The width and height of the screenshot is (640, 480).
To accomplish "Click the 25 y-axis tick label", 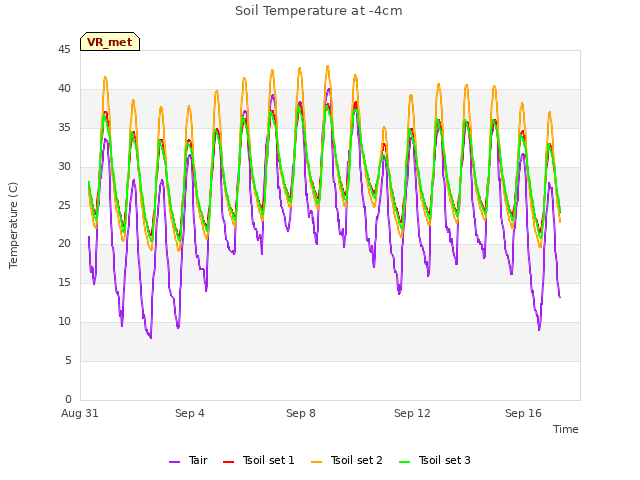I will click(64, 205).
